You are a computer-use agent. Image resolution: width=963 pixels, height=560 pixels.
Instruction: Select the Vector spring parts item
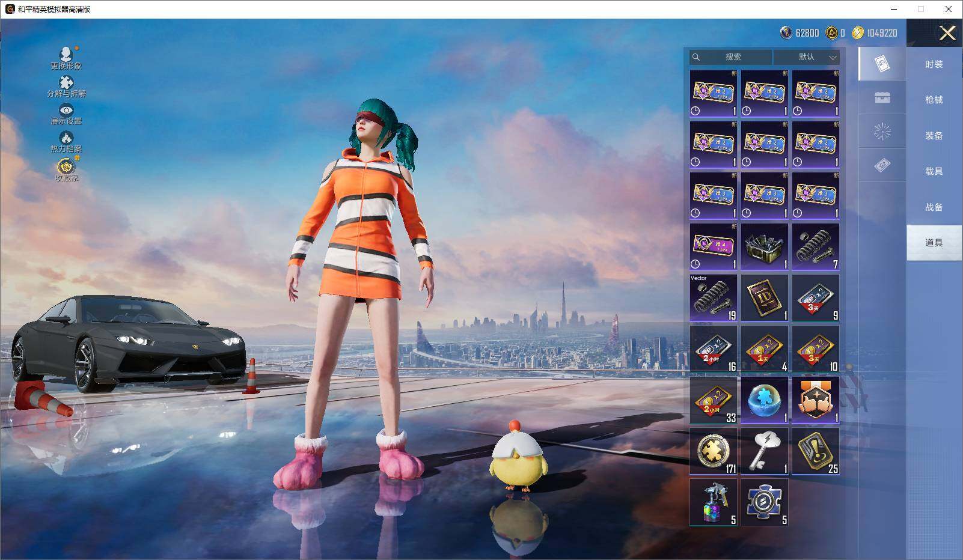(714, 298)
